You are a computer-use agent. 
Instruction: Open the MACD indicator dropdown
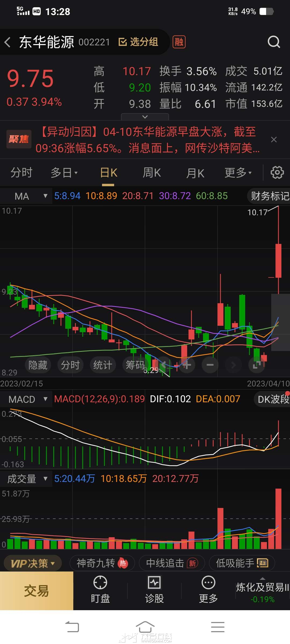[26, 399]
